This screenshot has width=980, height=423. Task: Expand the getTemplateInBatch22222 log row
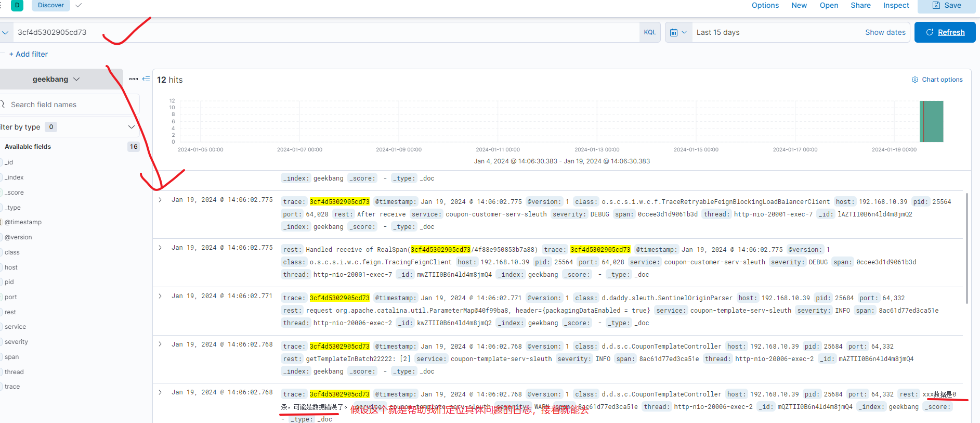(160, 344)
